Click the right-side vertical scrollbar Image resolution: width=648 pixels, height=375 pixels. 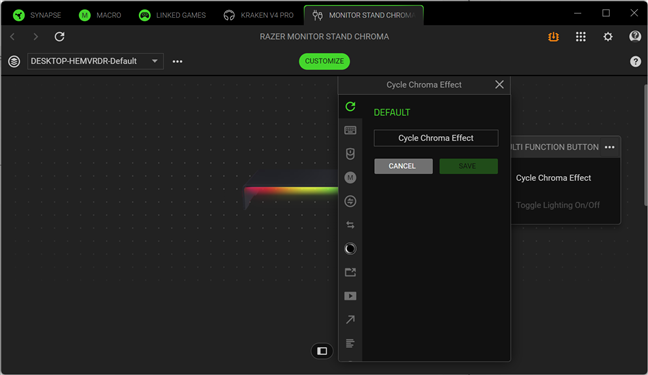click(x=645, y=145)
